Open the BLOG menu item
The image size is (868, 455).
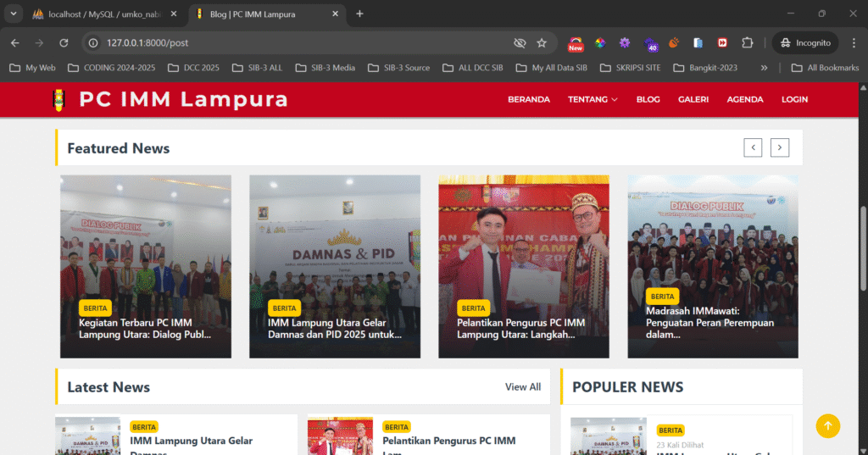click(x=648, y=100)
